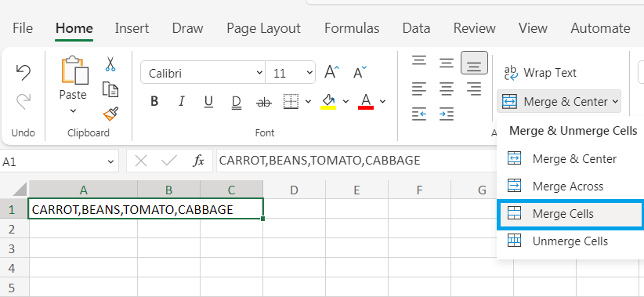Choose Merge Cells in the menu
This screenshot has width=644, height=297.
pyautogui.click(x=570, y=214)
